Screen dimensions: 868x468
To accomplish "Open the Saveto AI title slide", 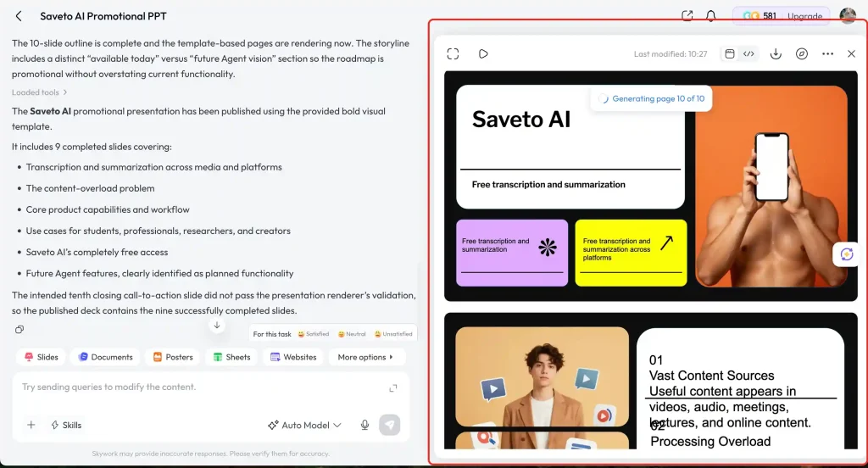I will point(651,186).
